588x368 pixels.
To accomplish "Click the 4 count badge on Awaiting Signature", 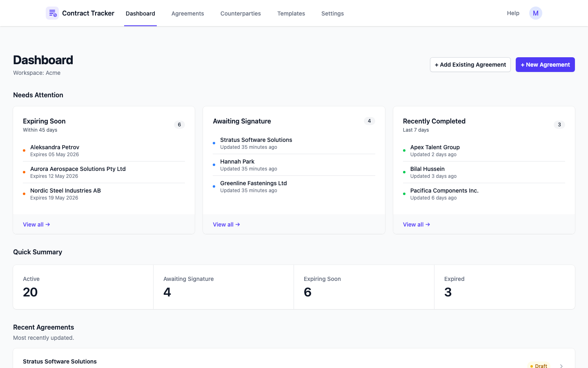I will (x=369, y=121).
